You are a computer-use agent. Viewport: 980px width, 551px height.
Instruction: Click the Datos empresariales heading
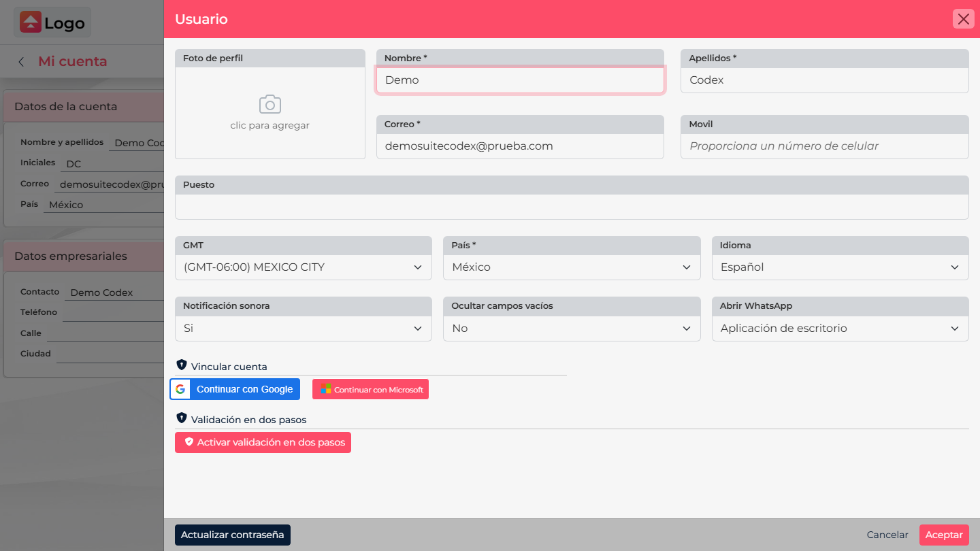pyautogui.click(x=71, y=256)
